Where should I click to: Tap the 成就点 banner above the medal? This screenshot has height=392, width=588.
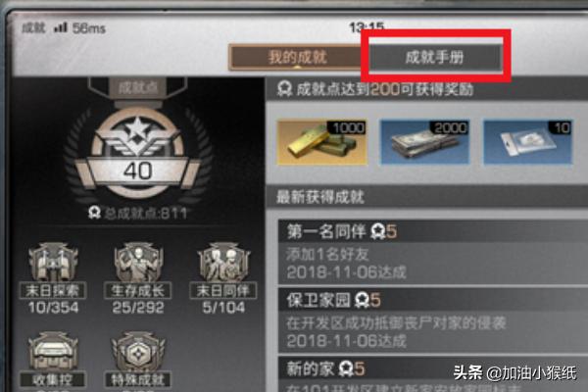137,88
